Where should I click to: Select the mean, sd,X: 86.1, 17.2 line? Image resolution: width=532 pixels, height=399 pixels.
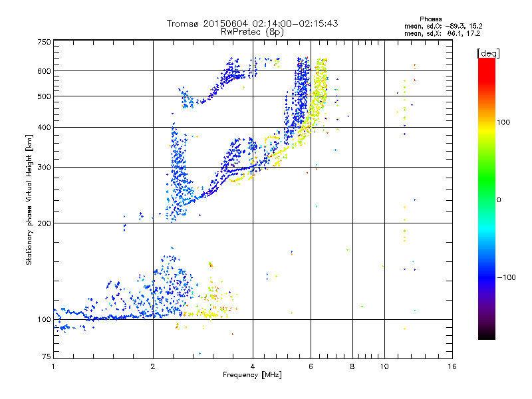click(x=442, y=33)
